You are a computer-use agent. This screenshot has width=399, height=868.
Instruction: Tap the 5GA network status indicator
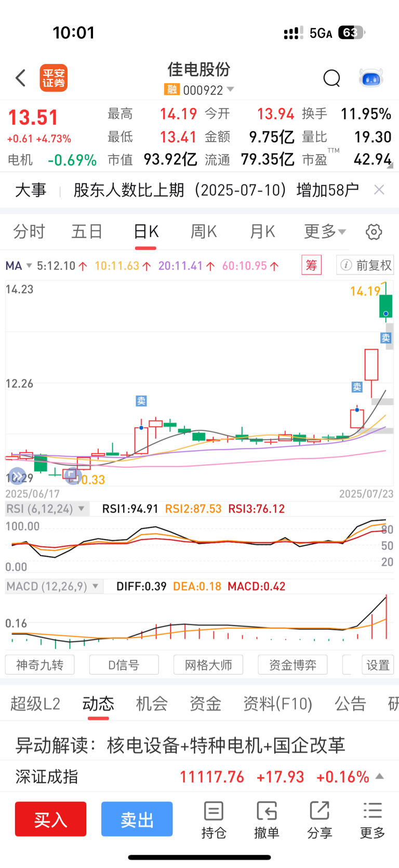click(x=321, y=33)
